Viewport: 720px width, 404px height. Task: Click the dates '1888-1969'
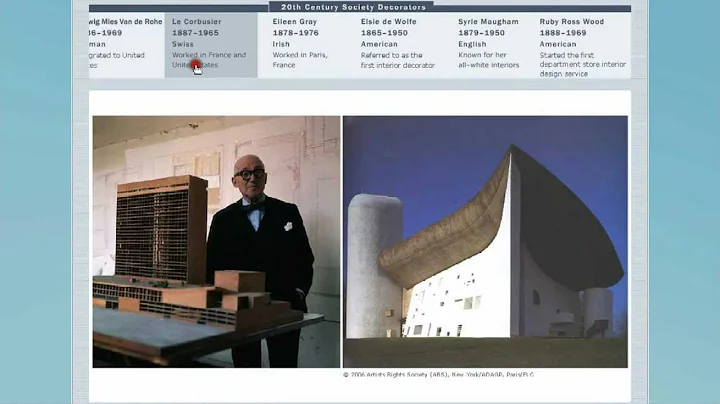[563, 33]
